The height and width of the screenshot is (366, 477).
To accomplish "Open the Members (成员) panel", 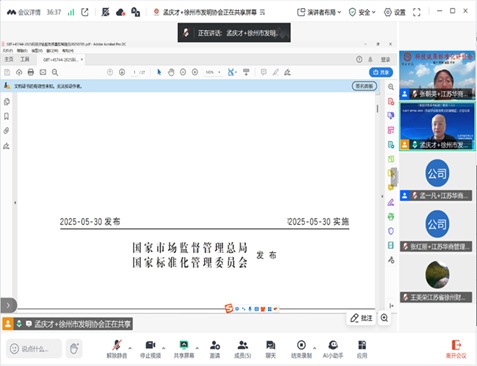I will point(243,349).
